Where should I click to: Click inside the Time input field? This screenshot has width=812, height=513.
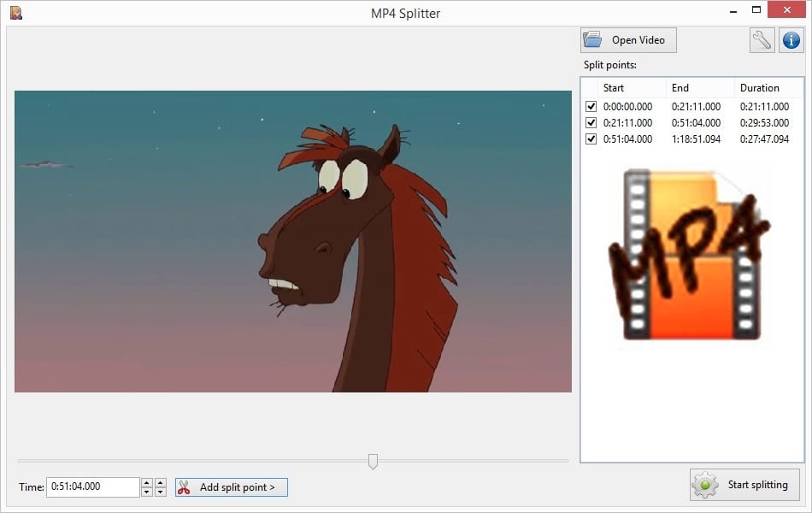pyautogui.click(x=93, y=487)
